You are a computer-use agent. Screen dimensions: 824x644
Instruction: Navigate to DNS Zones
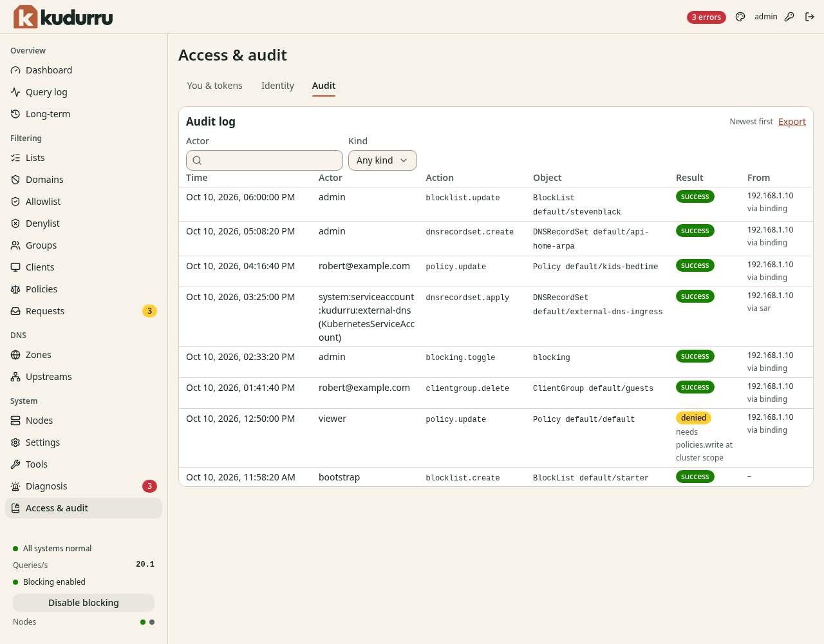(x=84, y=355)
